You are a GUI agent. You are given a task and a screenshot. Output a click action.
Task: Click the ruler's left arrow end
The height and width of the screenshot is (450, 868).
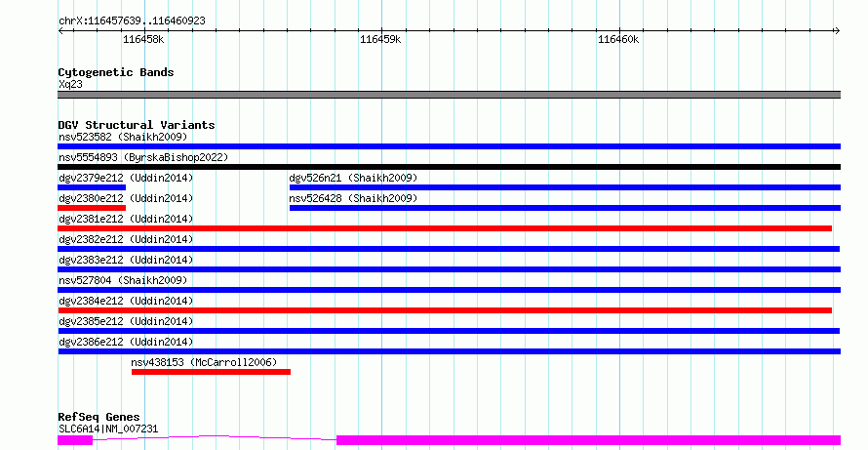click(x=60, y=31)
